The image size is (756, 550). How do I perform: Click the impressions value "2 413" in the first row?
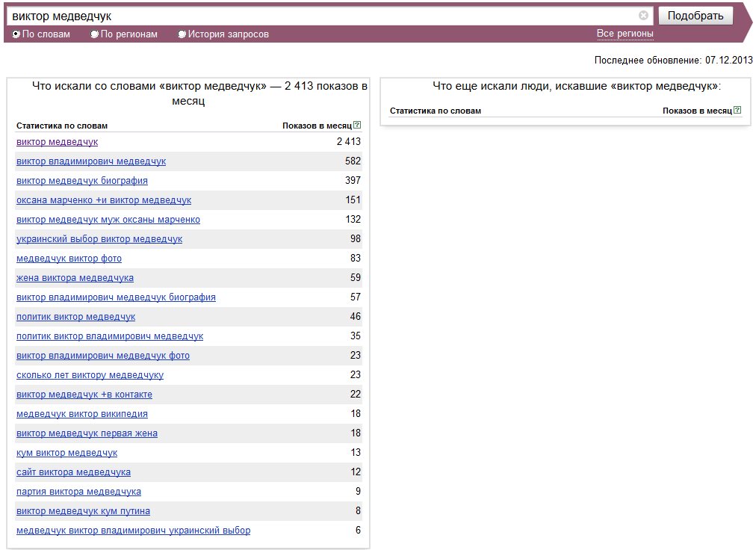tap(349, 141)
